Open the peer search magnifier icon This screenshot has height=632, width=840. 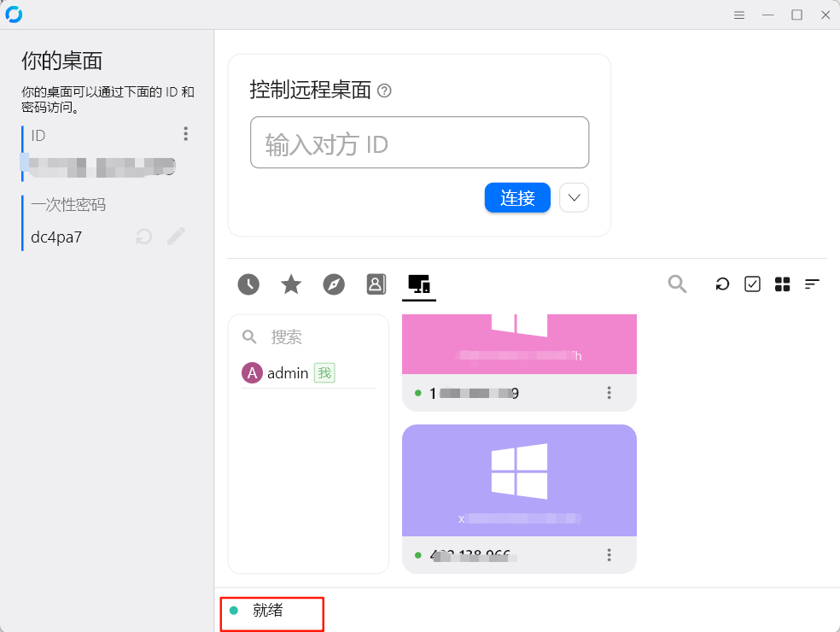pos(677,284)
